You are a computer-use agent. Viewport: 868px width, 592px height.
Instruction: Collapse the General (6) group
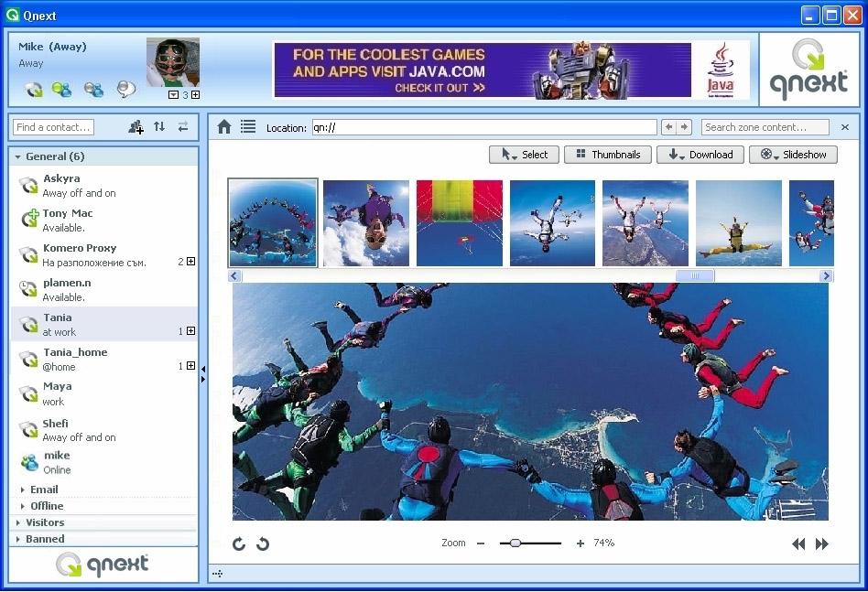coord(17,157)
